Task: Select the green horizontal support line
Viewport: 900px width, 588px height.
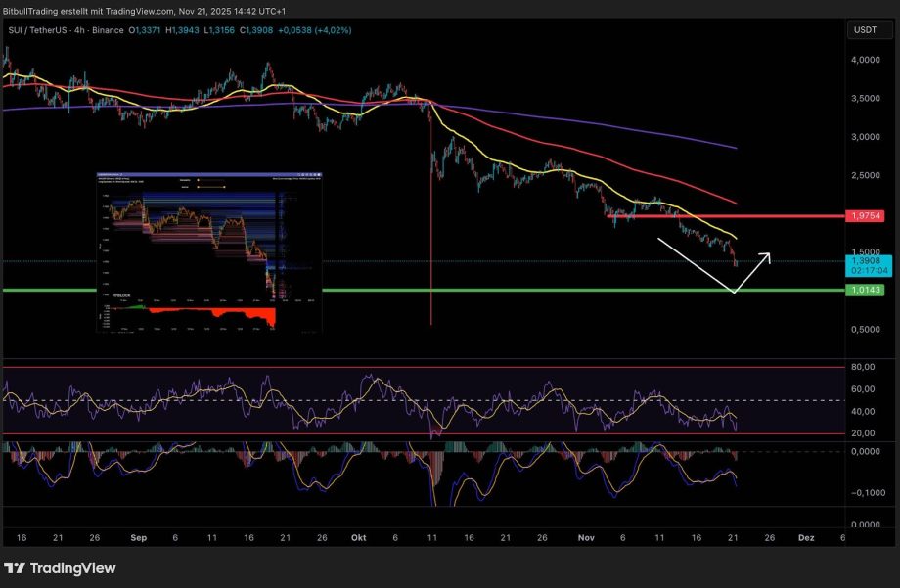Action: pos(391,291)
